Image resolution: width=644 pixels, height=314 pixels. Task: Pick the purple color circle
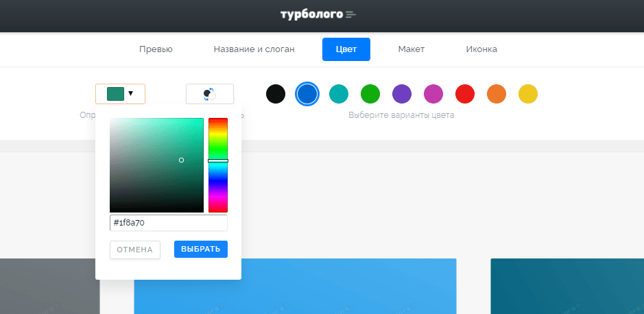[402, 94]
